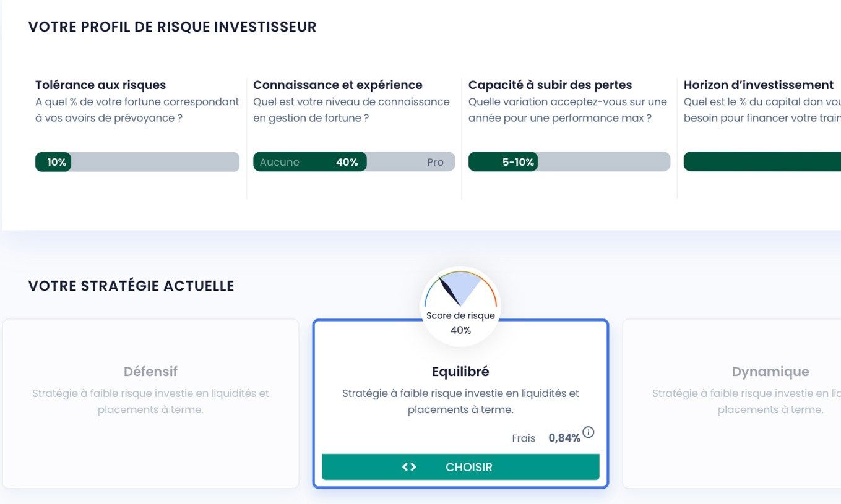Click the Equilibré strategy description text
Screen dimensions: 841x504
tap(460, 401)
